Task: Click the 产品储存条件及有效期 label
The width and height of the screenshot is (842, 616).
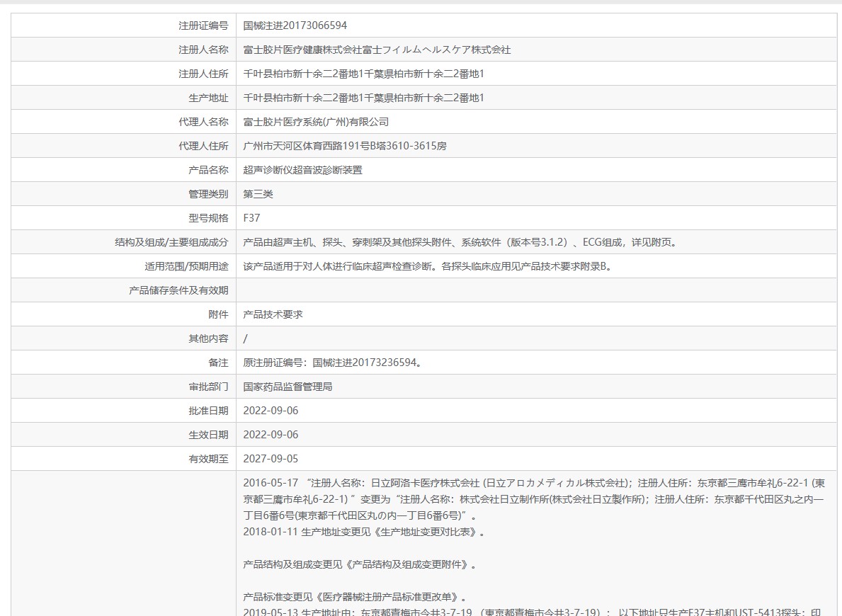Action: (x=178, y=290)
